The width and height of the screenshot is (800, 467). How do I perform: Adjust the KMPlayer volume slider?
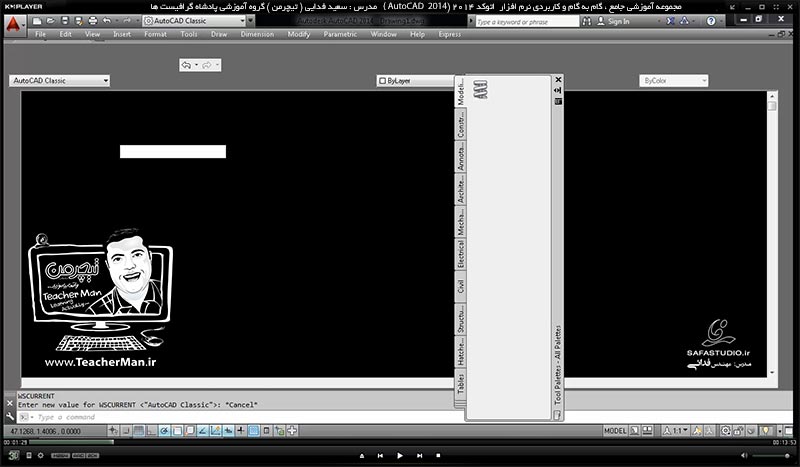(x=773, y=455)
